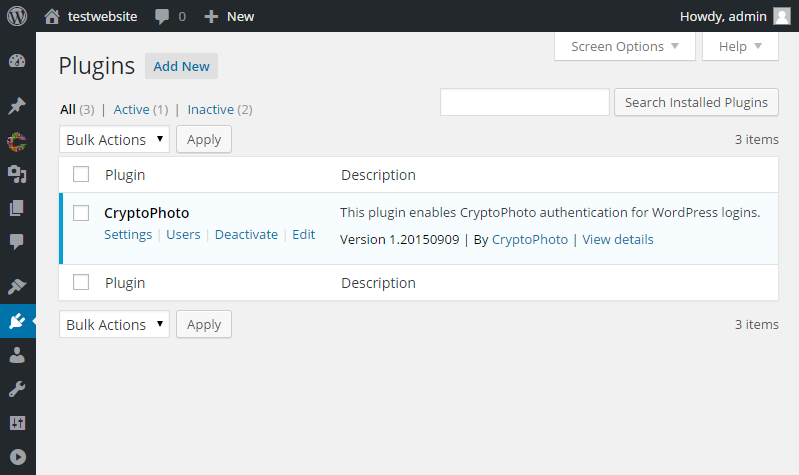Click the Plugin column header at top

[125, 175]
